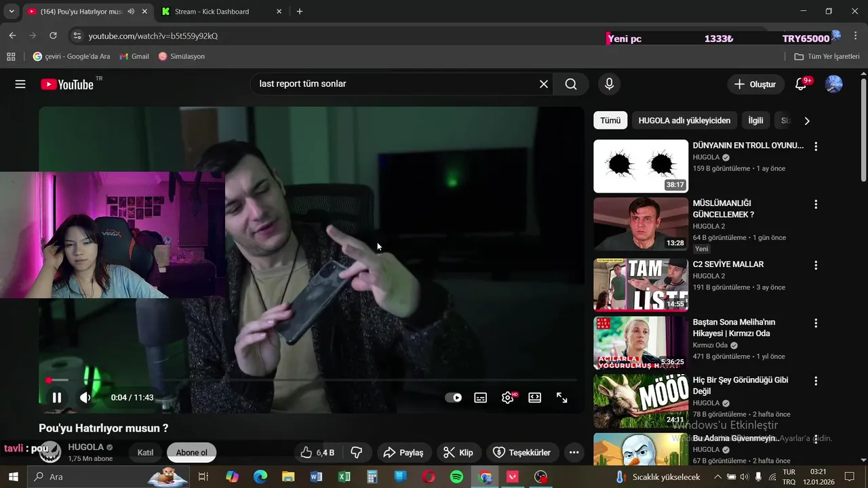The width and height of the screenshot is (868, 488).
Task: Clear the YouTube search box text
Action: 543,84
